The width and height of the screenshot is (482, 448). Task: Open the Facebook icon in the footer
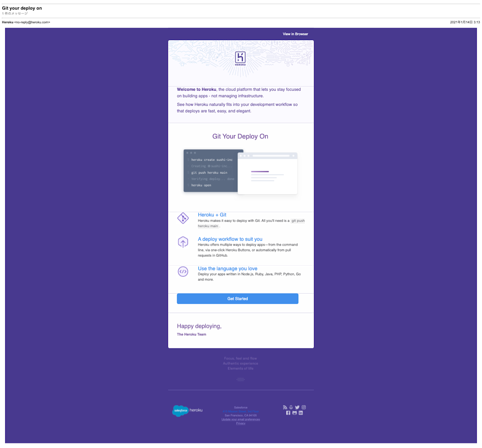point(288,413)
